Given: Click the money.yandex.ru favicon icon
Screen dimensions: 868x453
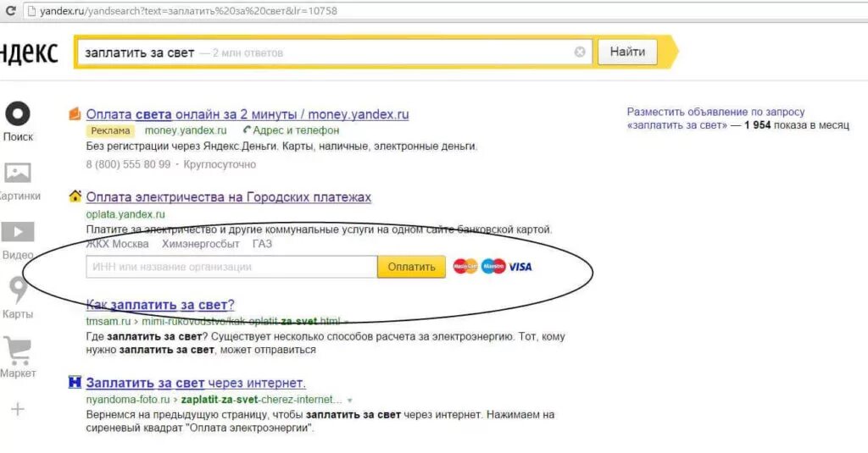Looking at the screenshot, I should pyautogui.click(x=75, y=114).
